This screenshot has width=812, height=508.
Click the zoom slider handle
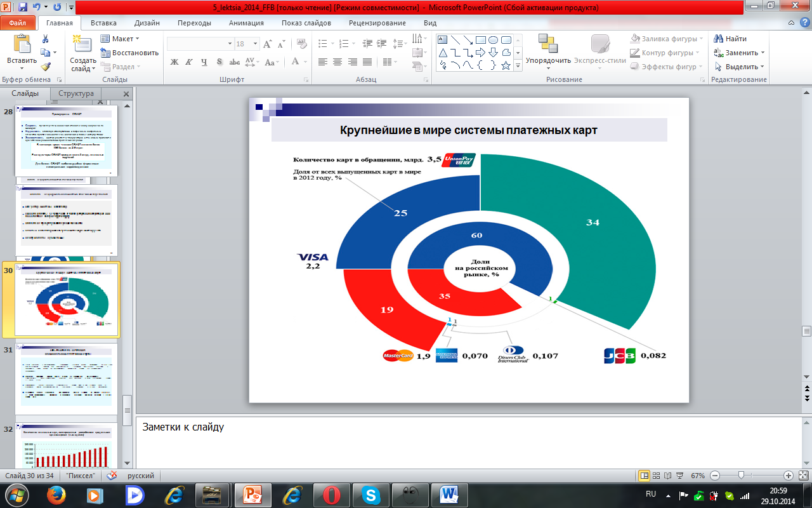741,475
